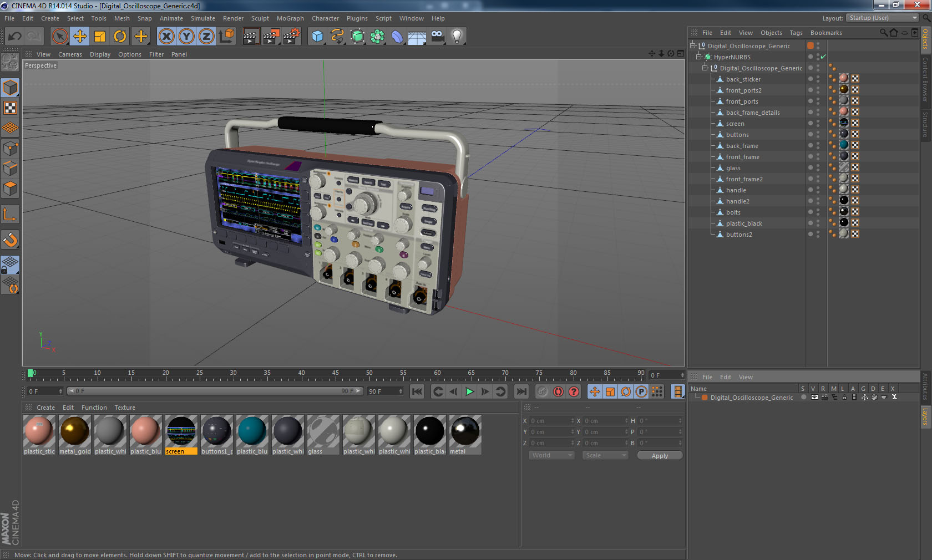The image size is (932, 560).
Task: Select the Live Selection tool
Action: 60,37
